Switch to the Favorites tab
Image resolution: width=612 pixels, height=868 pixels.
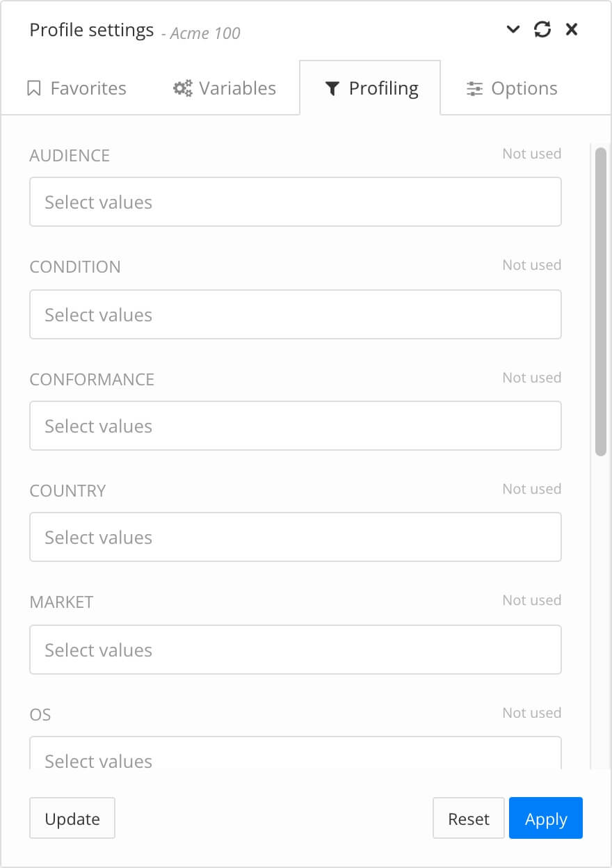tap(76, 88)
